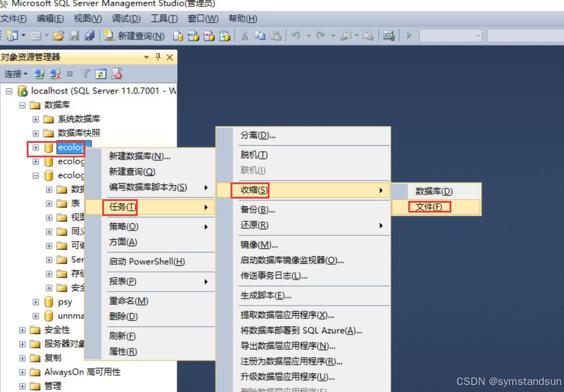Open the XMLA query icon
Screen dimensions: 564x392
click(224, 36)
